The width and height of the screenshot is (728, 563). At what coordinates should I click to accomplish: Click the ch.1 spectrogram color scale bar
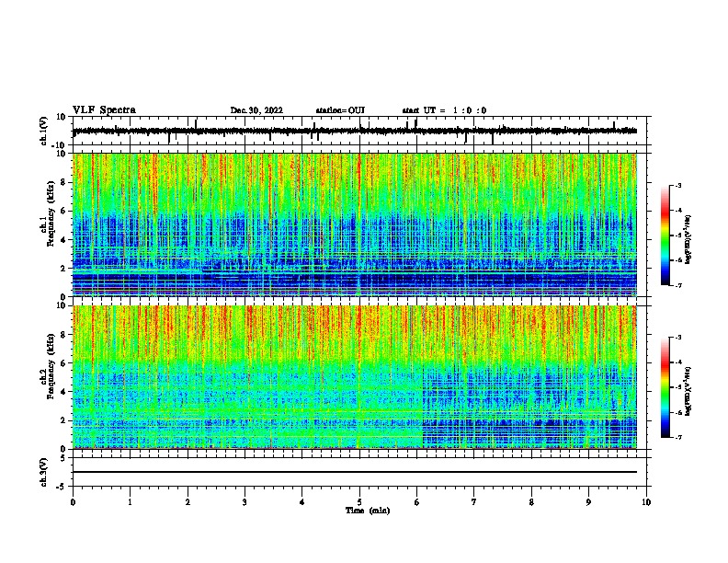(x=665, y=236)
